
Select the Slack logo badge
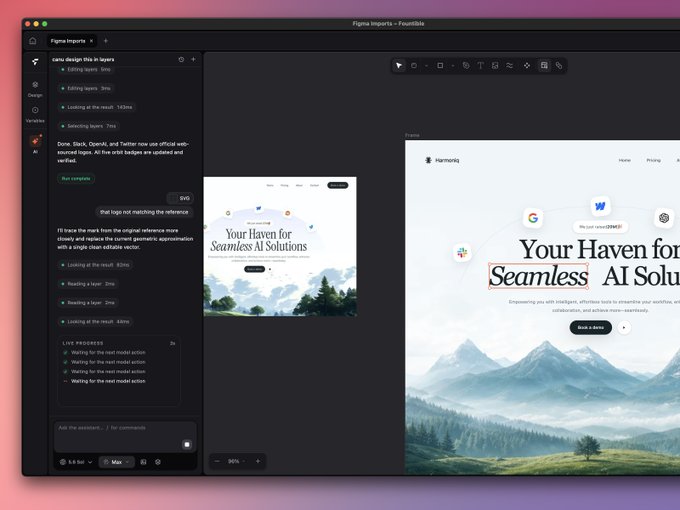pos(462,252)
